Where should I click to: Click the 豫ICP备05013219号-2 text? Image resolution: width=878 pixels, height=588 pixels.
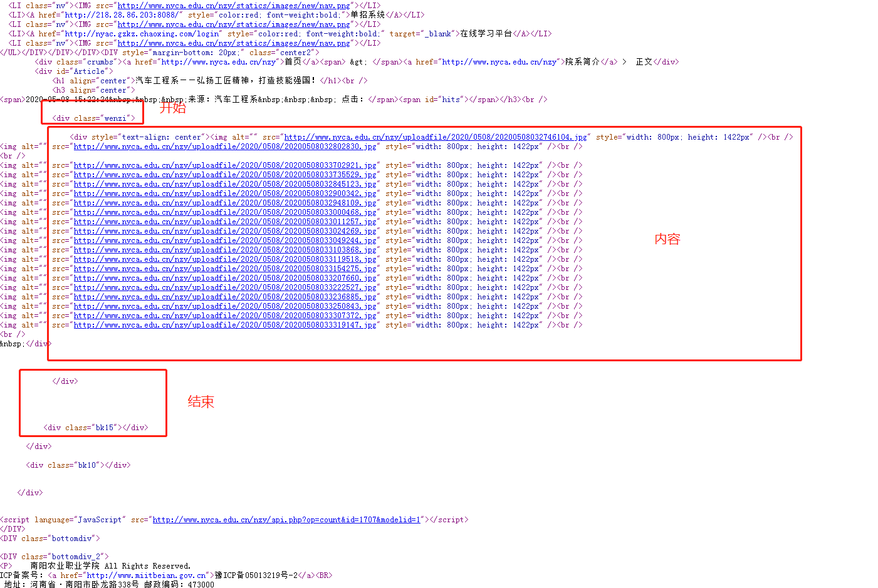click(x=256, y=575)
